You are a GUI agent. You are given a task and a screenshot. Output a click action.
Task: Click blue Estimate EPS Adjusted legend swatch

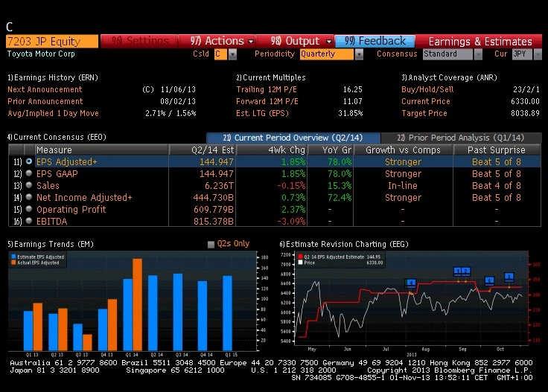pos(13,257)
